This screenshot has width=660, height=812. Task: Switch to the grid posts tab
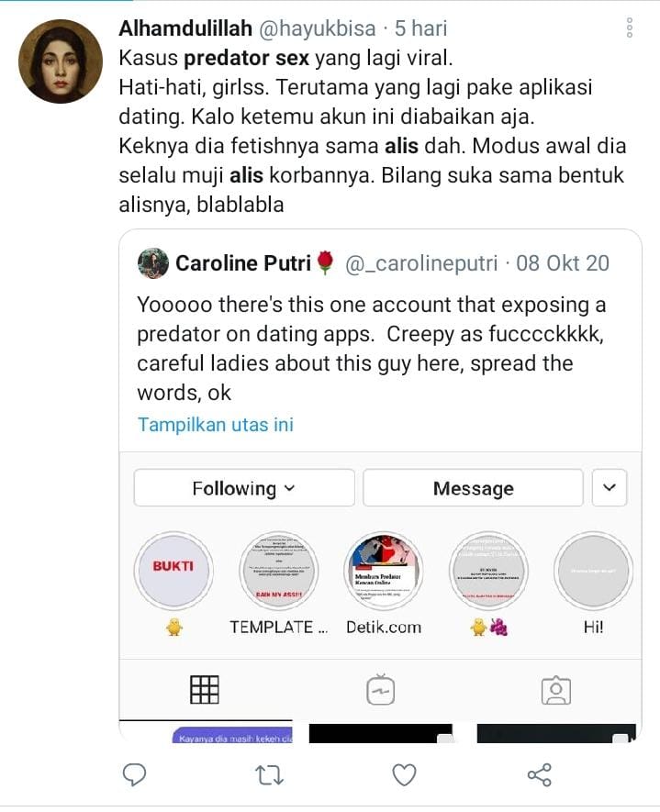coord(205,690)
